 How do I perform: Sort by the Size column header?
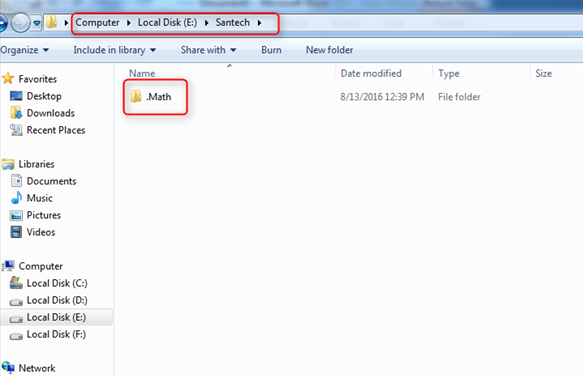[543, 73]
